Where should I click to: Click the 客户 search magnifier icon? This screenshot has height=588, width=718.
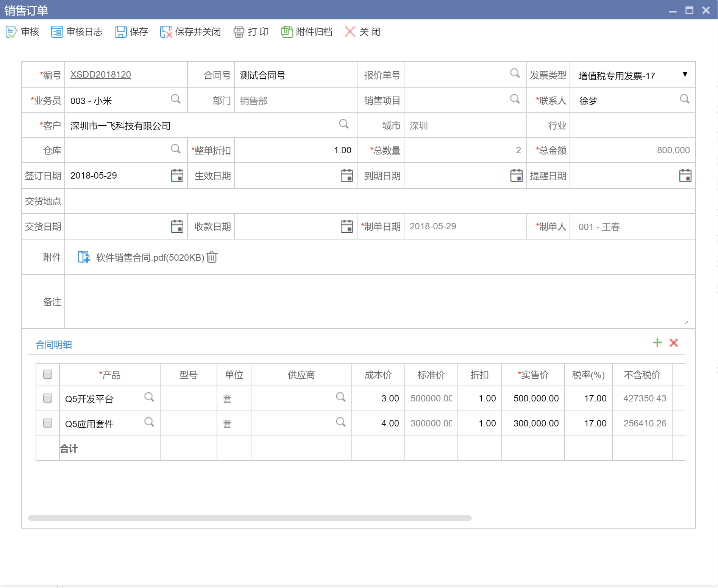coord(343,124)
